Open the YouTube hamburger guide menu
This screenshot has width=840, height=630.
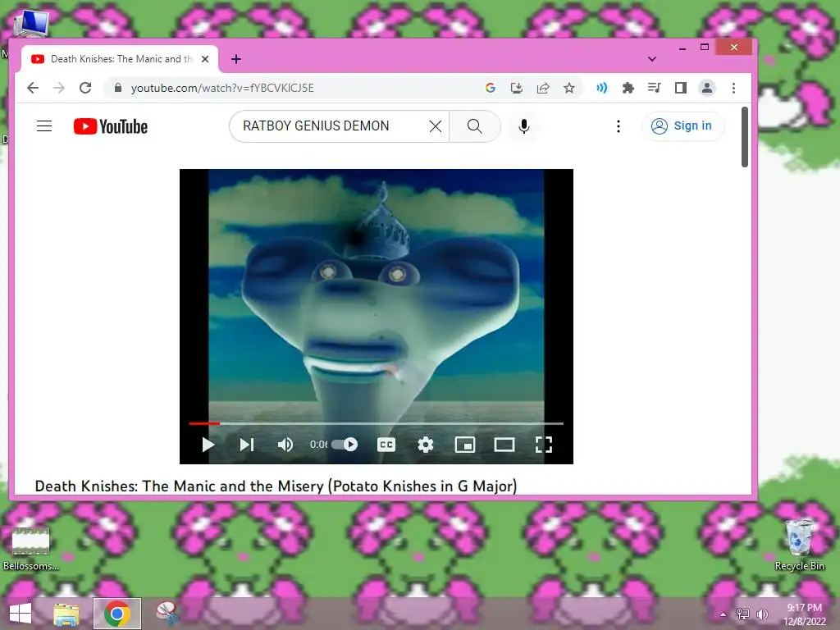(44, 126)
